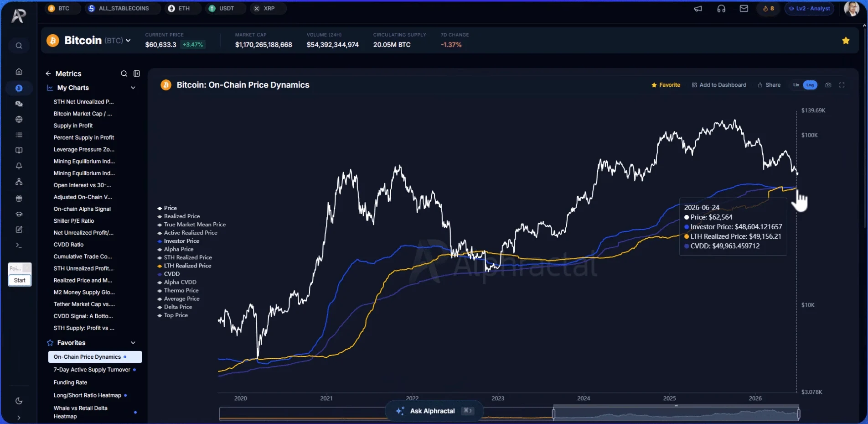Toggle Investor Price series in legend
Image resolution: width=868 pixels, height=424 pixels.
pos(178,241)
